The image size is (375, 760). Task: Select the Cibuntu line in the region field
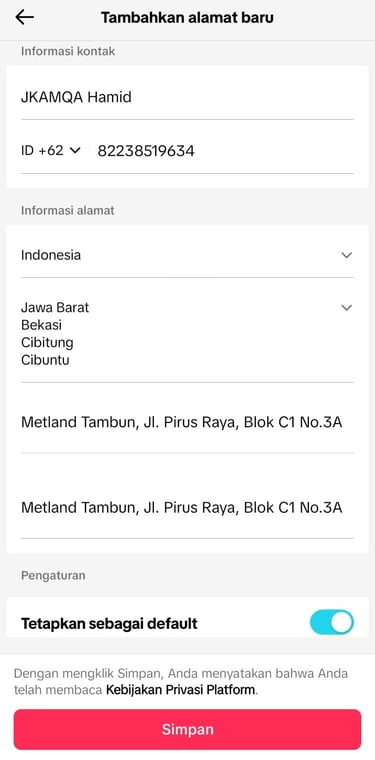pos(45,360)
